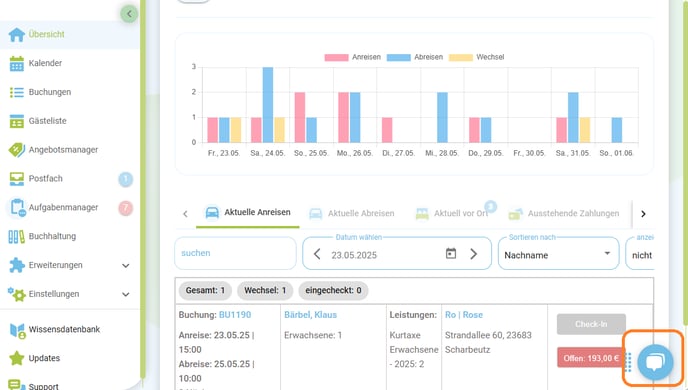This screenshot has height=390, width=688.
Task: Open the Kalender icon in sidebar
Action: pyautogui.click(x=17, y=63)
